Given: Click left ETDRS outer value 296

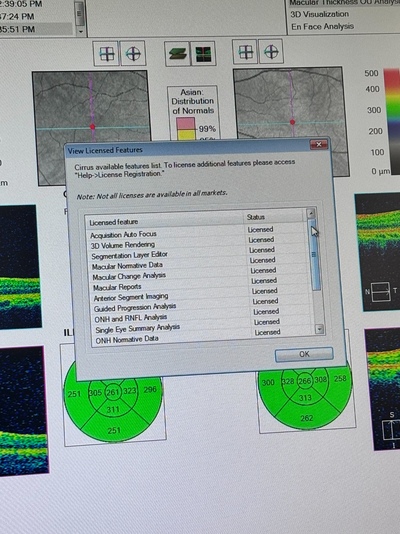Looking at the screenshot, I should (x=150, y=390).
